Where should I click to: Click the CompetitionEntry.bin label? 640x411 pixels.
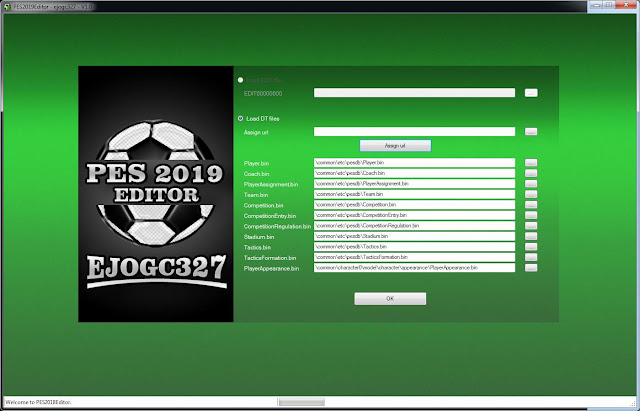(x=270, y=216)
